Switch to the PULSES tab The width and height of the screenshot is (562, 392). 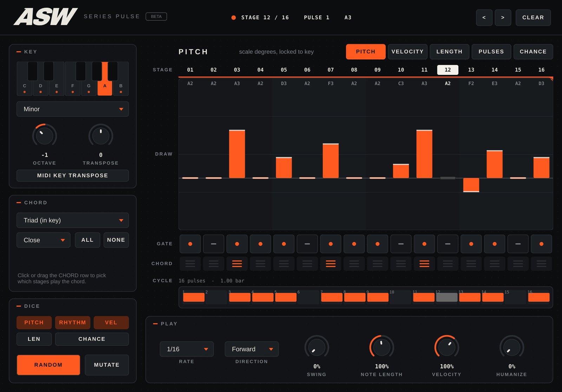(491, 52)
